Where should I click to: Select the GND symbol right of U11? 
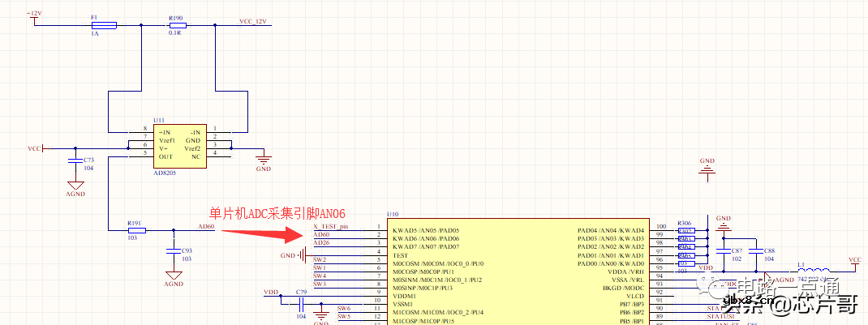pos(263,162)
